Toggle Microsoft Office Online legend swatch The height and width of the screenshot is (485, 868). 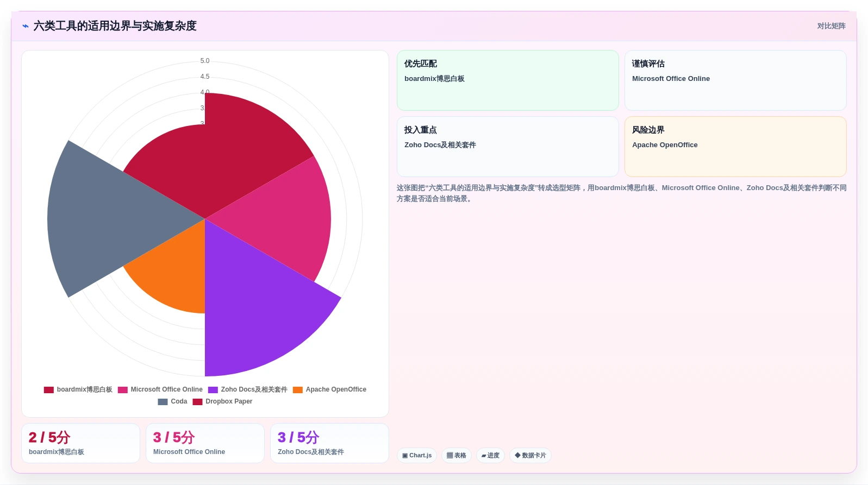click(123, 390)
